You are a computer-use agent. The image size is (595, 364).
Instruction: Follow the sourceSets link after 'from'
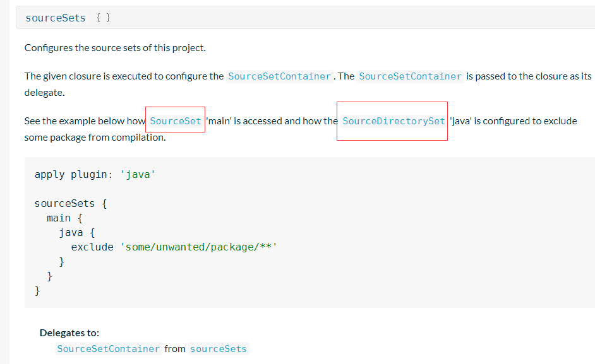(218, 349)
